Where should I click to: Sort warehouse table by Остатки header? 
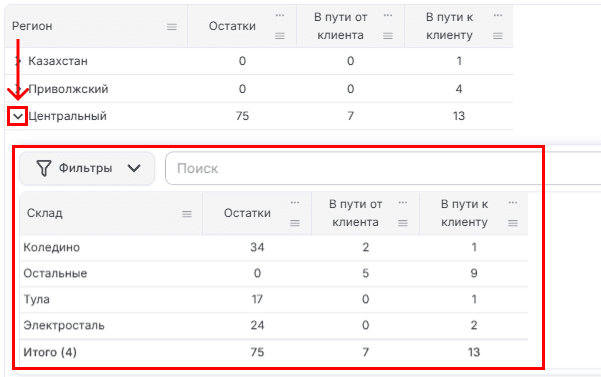point(247,213)
